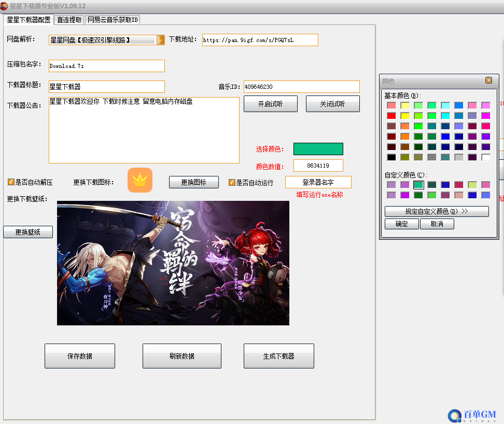Image resolution: width=504 pixels, height=424 pixels.
Task: Click the 关闭试听 button
Action: 333,104
